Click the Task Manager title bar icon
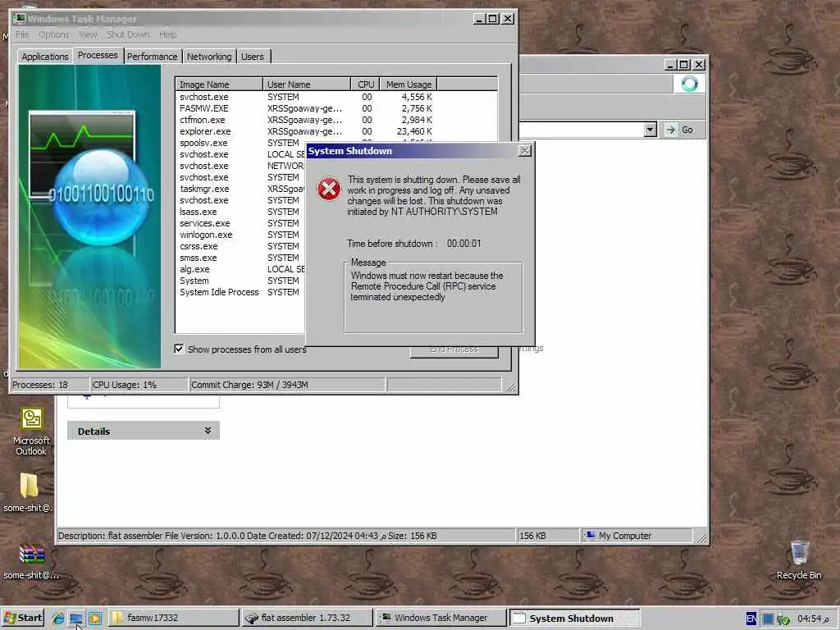This screenshot has width=840, height=630. pos(20,19)
